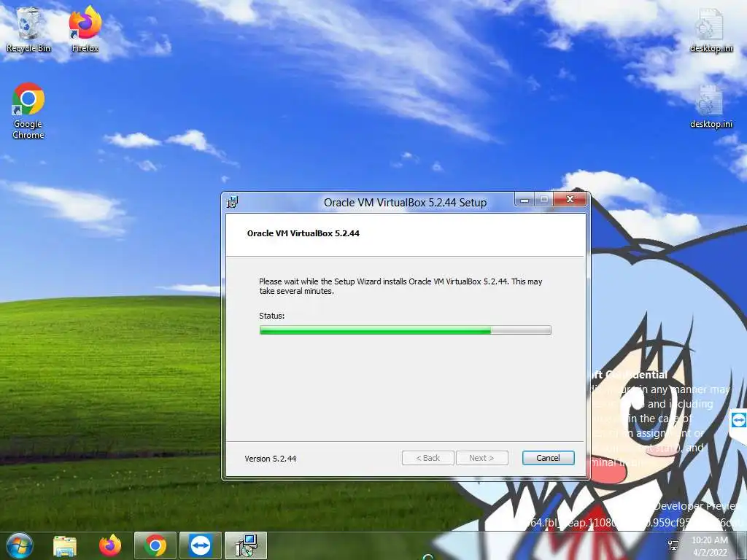Click the network tray icon
This screenshot has width=747, height=560.
pos(673,545)
